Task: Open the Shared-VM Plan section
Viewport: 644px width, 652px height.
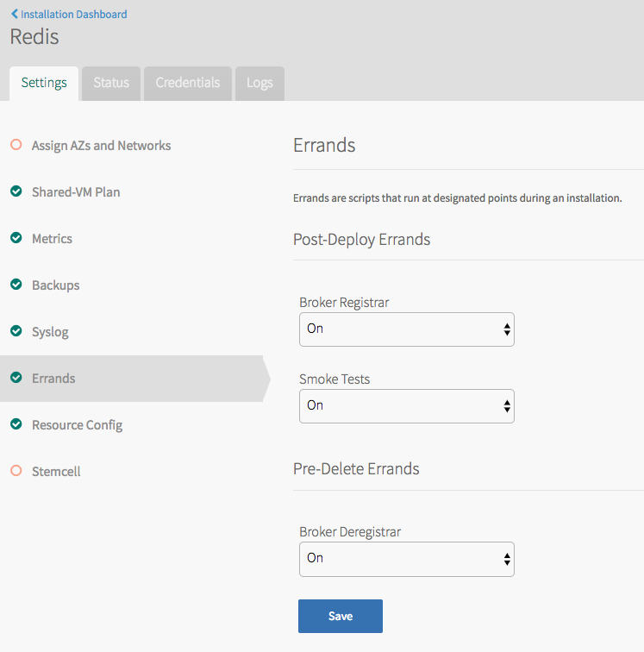Action: (76, 192)
